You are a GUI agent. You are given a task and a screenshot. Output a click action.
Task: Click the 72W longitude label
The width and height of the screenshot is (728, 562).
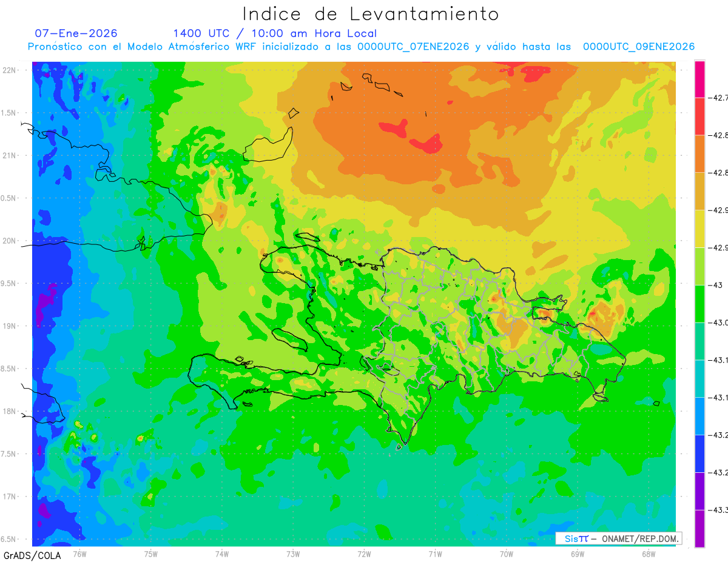(x=364, y=554)
